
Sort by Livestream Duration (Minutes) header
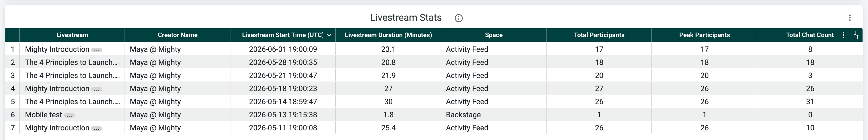pos(388,35)
